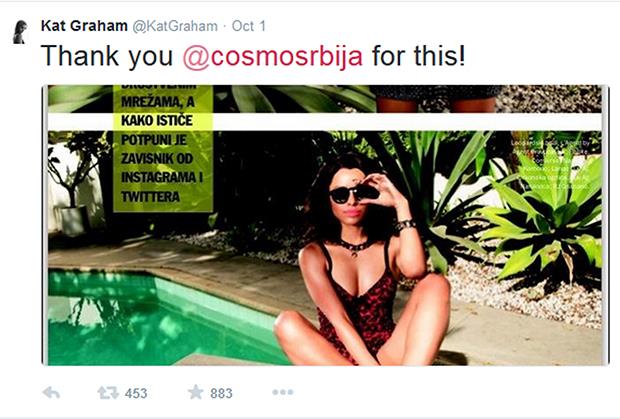Open the @KatGraham handle link
The image size is (620, 419).
click(174, 26)
